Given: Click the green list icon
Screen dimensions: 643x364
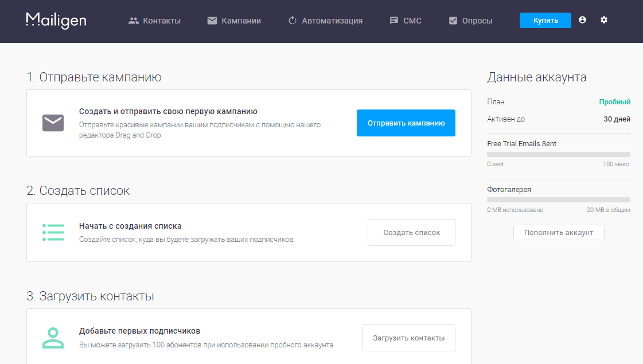Looking at the screenshot, I should click(53, 232).
